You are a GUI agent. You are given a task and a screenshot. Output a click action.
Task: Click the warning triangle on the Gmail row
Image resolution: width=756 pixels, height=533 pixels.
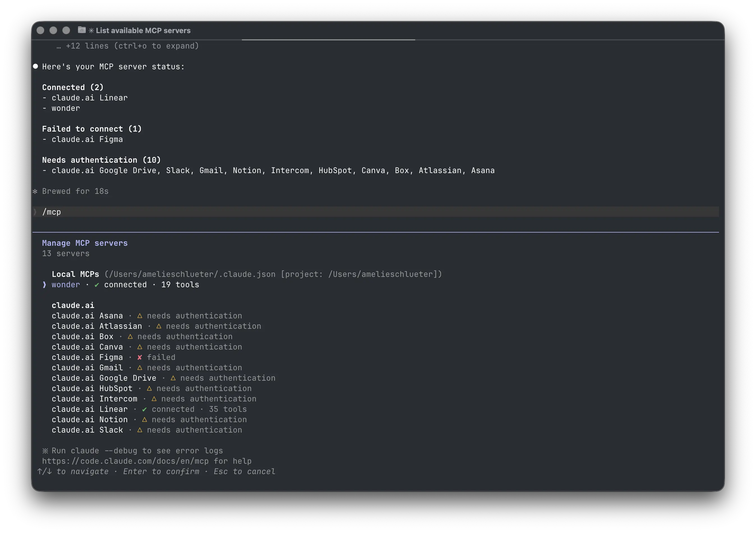pyautogui.click(x=140, y=368)
